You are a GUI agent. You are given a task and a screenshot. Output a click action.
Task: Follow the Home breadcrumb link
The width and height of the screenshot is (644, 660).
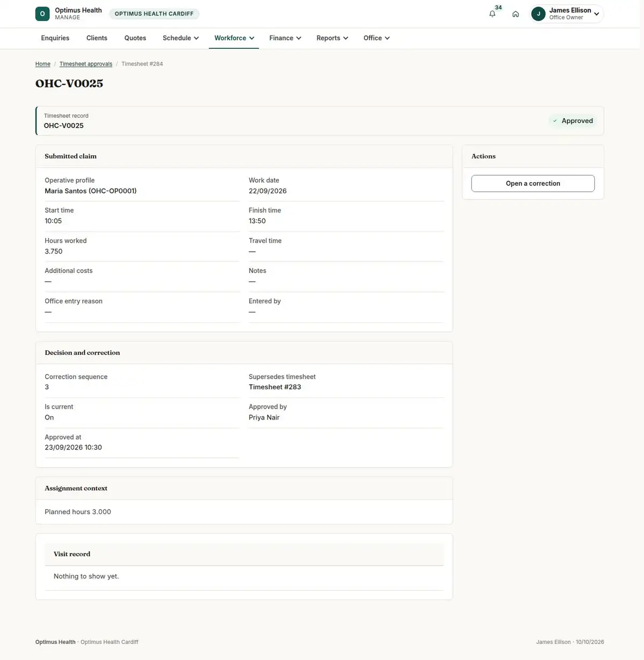click(43, 64)
